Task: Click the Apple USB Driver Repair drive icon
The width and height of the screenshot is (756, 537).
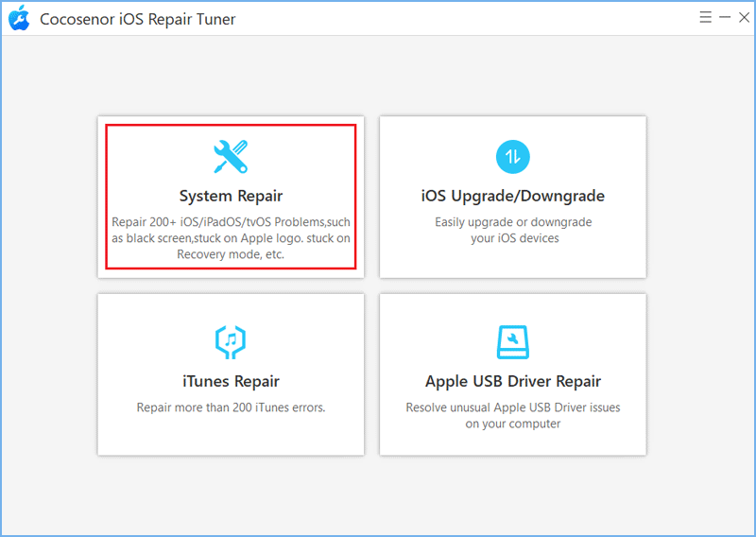Action: click(x=512, y=341)
